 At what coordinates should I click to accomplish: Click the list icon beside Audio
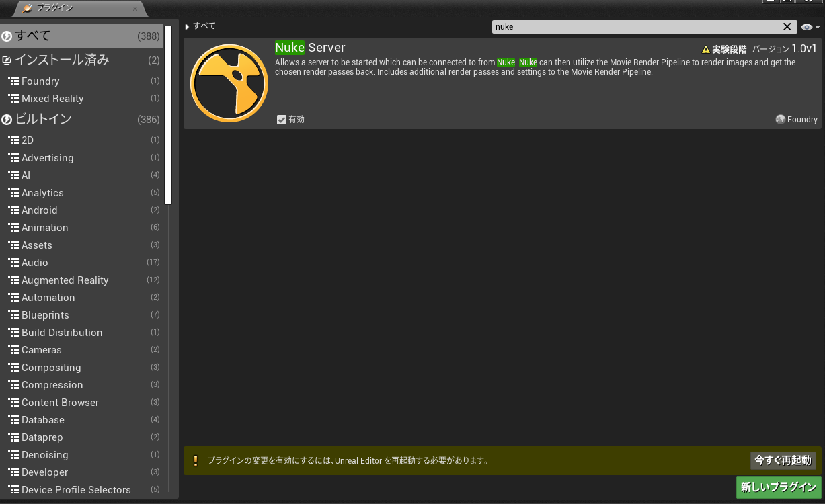click(13, 263)
